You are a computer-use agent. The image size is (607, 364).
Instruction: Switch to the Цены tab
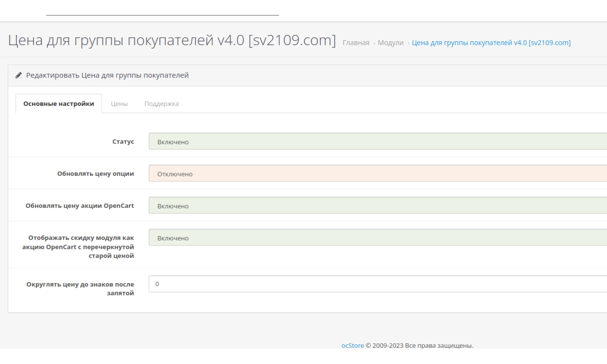pyautogui.click(x=119, y=104)
